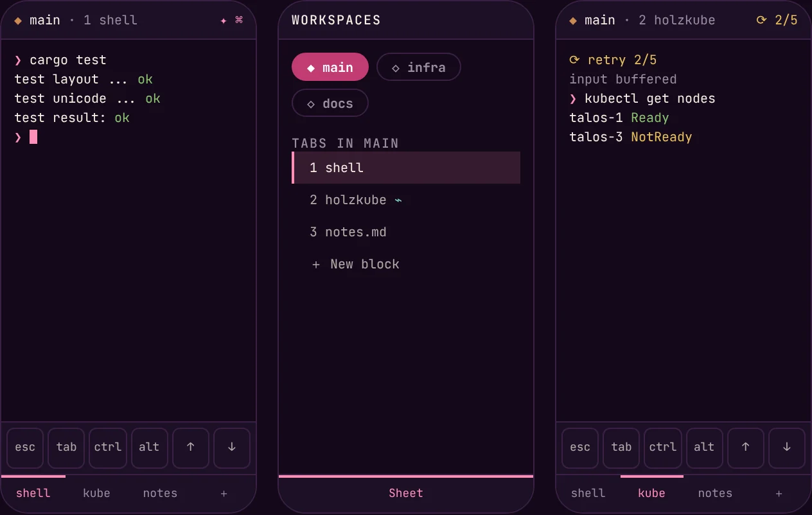The width and height of the screenshot is (812, 515).
Task: Tap the up arrow key in shell panel
Action: (190, 448)
